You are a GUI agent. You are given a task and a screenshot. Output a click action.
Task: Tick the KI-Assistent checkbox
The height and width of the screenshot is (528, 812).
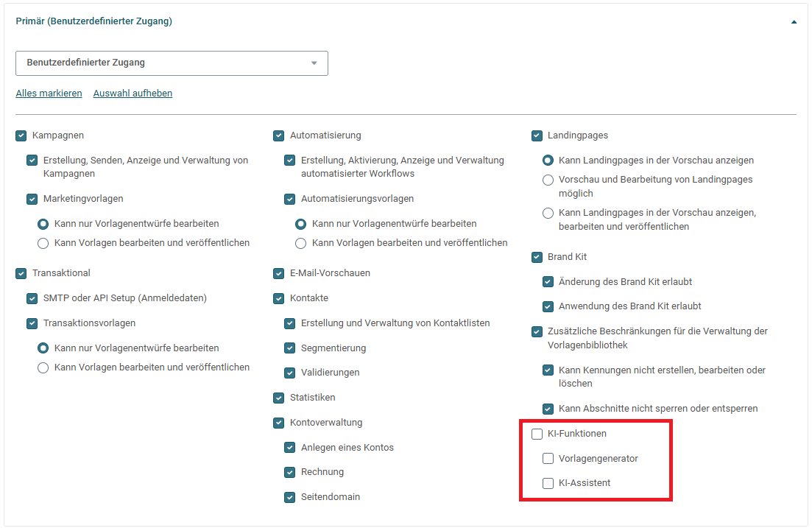pos(548,483)
